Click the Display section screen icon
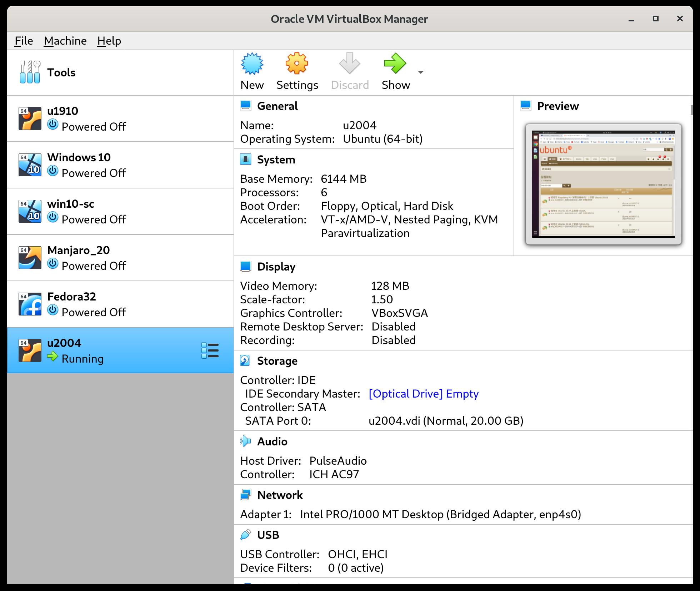700x591 pixels. [246, 266]
